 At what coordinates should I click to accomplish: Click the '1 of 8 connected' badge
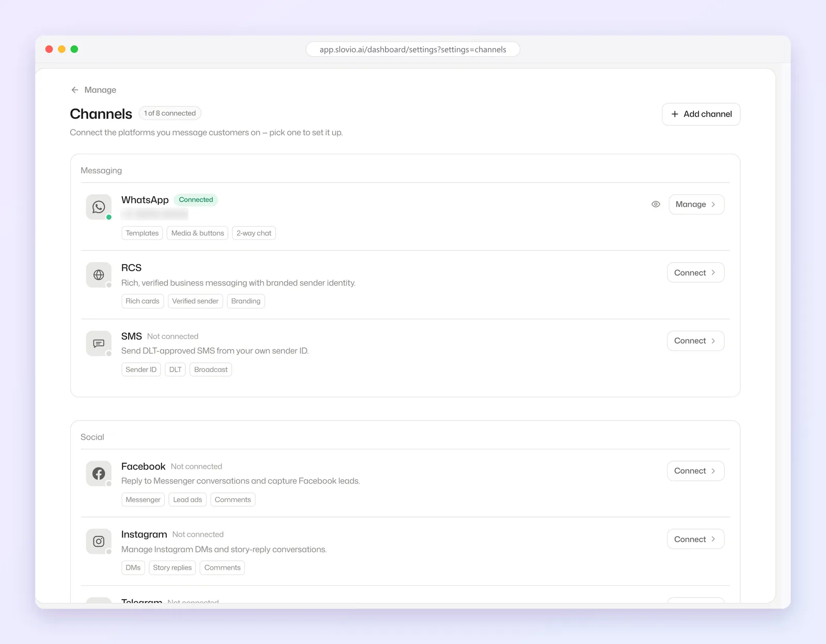[x=170, y=113]
